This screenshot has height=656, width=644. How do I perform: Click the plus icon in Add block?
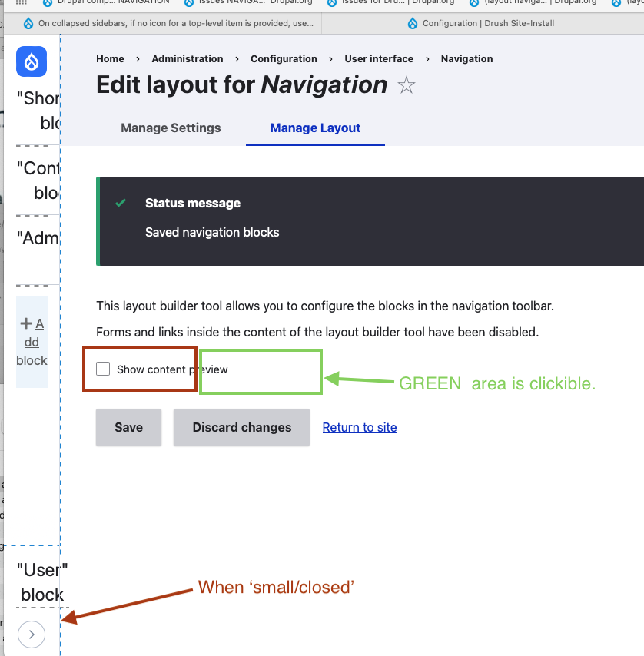[25, 323]
